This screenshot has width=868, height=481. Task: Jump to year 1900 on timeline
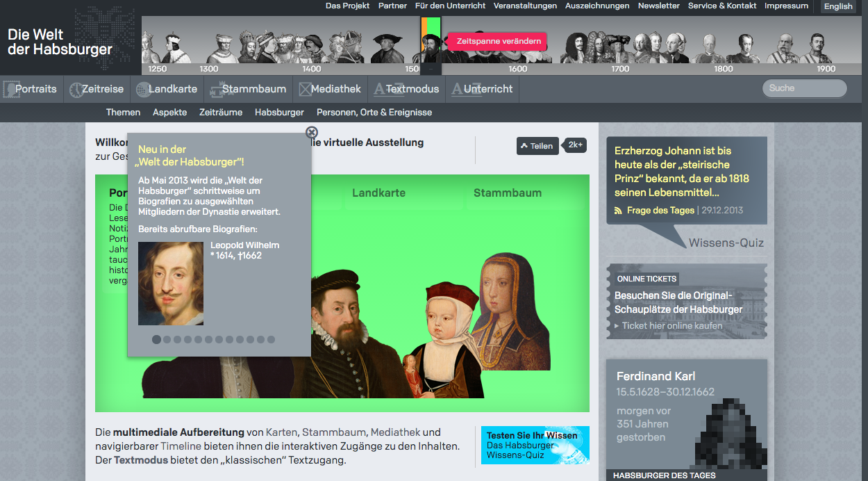(x=826, y=69)
